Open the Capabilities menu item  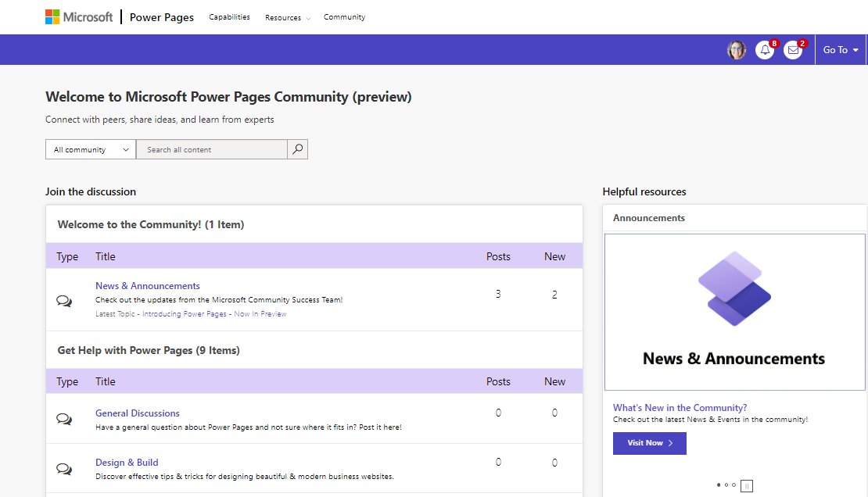click(229, 16)
